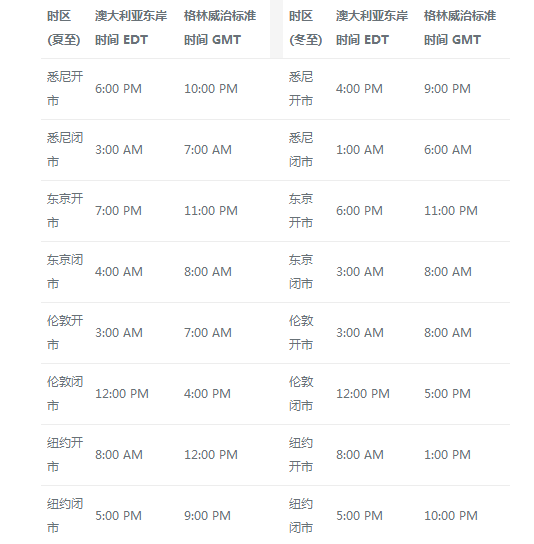Click the 10:00 PM GMT Sydney open cell
Viewport: 534px width, 544px height.
coord(211,89)
